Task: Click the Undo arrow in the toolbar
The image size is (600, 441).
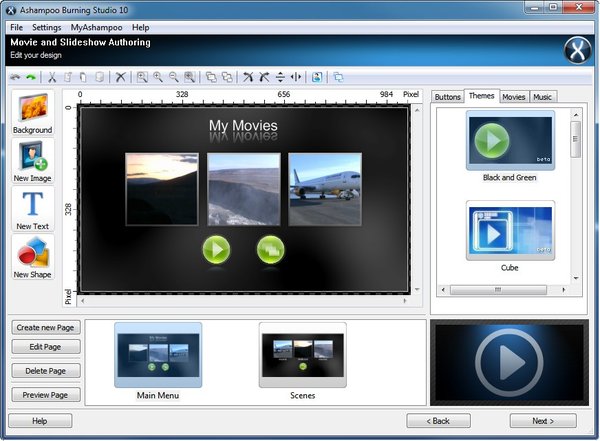Action: click(15, 77)
